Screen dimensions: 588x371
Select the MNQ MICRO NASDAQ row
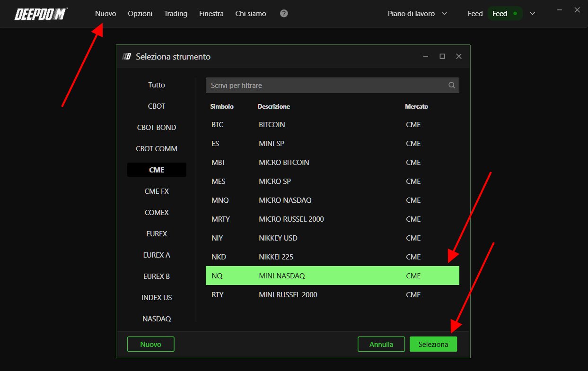pos(333,200)
